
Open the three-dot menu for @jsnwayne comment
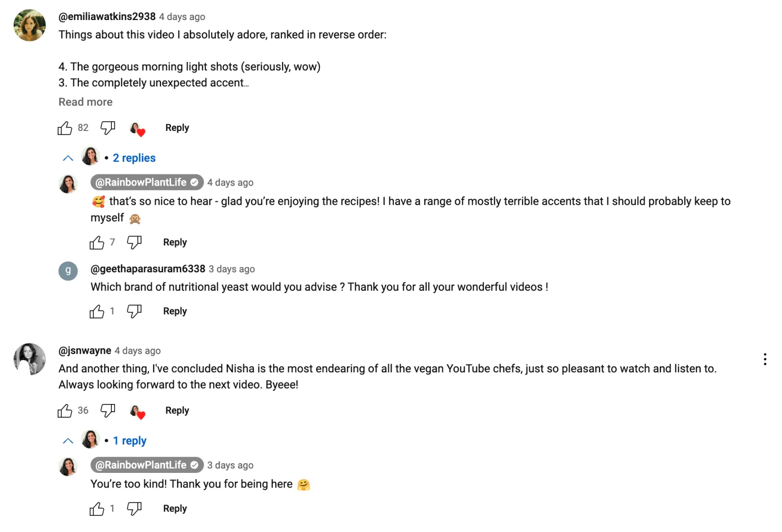[764, 360]
